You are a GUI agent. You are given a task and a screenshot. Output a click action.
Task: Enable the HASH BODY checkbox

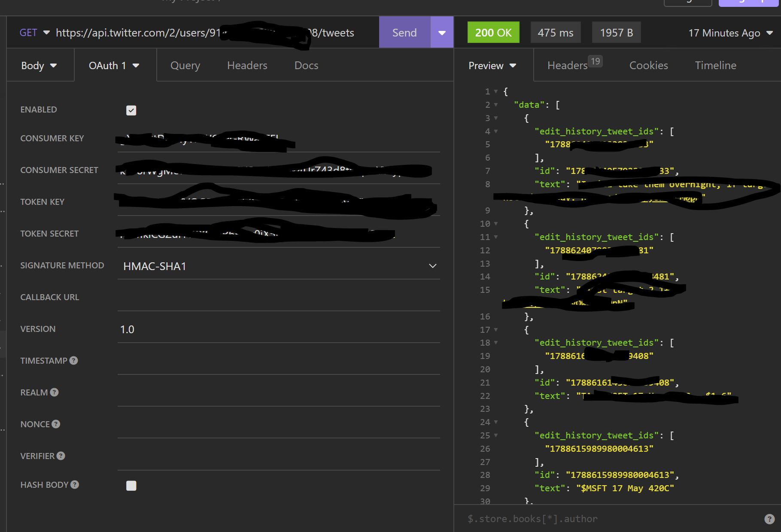[x=131, y=486]
